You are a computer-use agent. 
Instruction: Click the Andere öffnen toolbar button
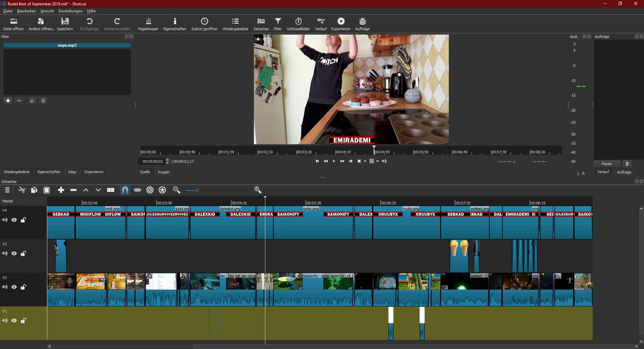[x=41, y=24]
